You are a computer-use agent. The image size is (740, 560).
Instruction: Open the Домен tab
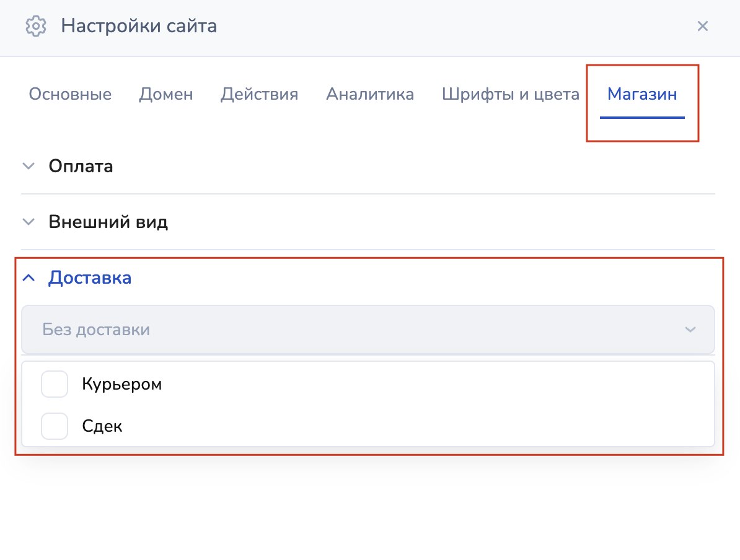click(x=166, y=94)
